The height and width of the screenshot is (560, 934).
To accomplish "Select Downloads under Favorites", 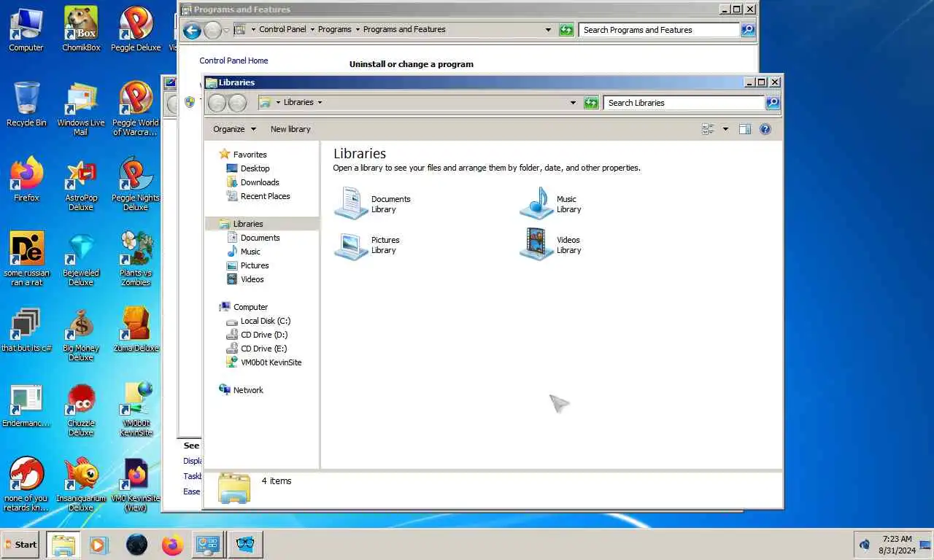I will [x=260, y=182].
